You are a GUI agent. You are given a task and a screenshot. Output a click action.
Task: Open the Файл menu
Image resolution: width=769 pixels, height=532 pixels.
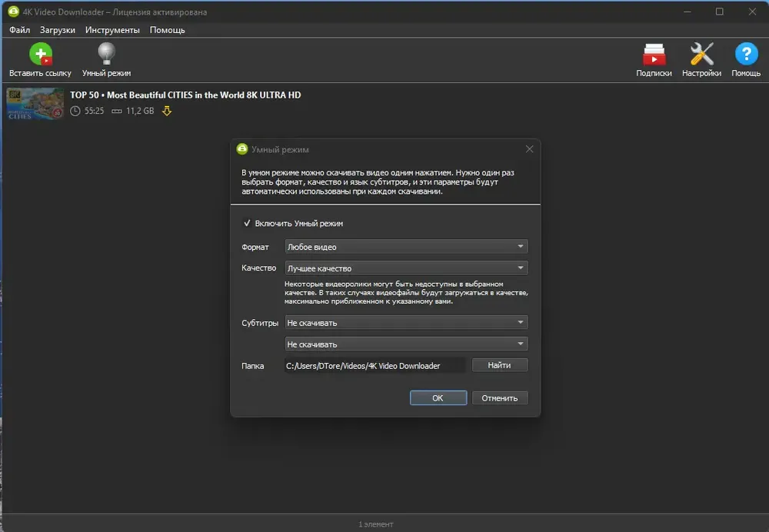(x=20, y=30)
